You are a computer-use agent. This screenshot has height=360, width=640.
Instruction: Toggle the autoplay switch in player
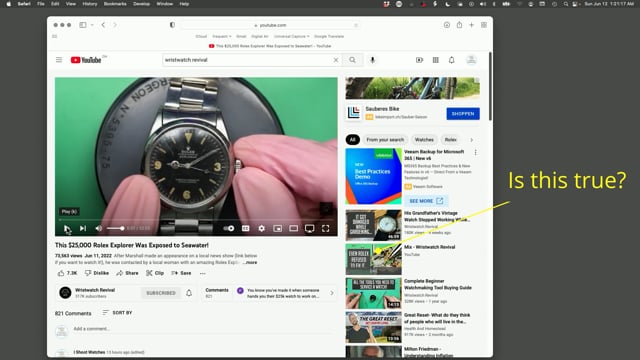click(229, 229)
